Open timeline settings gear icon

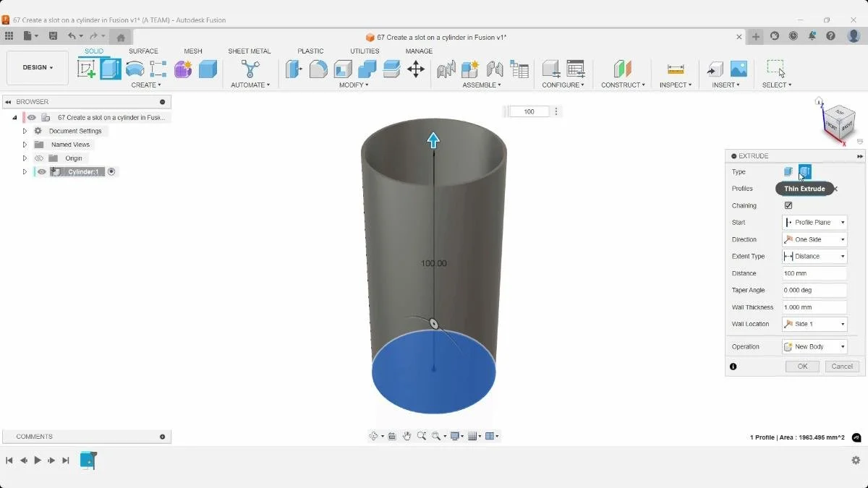coord(856,461)
